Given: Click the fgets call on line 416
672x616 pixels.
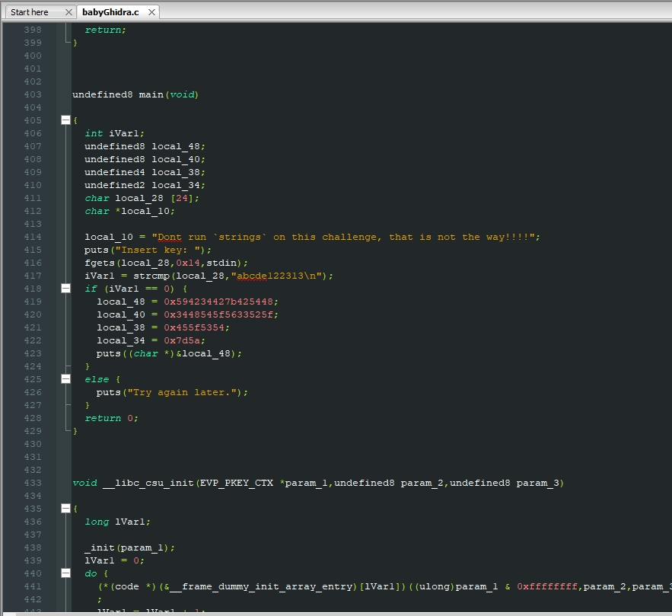Looking at the screenshot, I should click(99, 263).
